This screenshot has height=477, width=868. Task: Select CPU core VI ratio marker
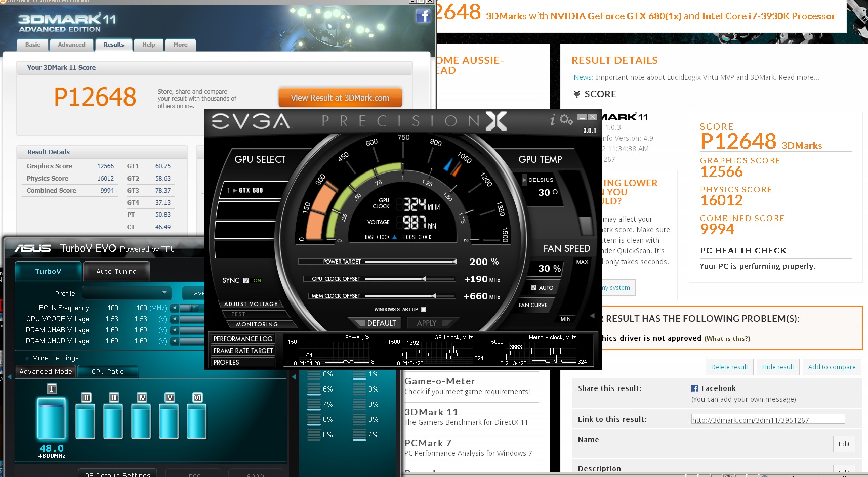click(197, 397)
